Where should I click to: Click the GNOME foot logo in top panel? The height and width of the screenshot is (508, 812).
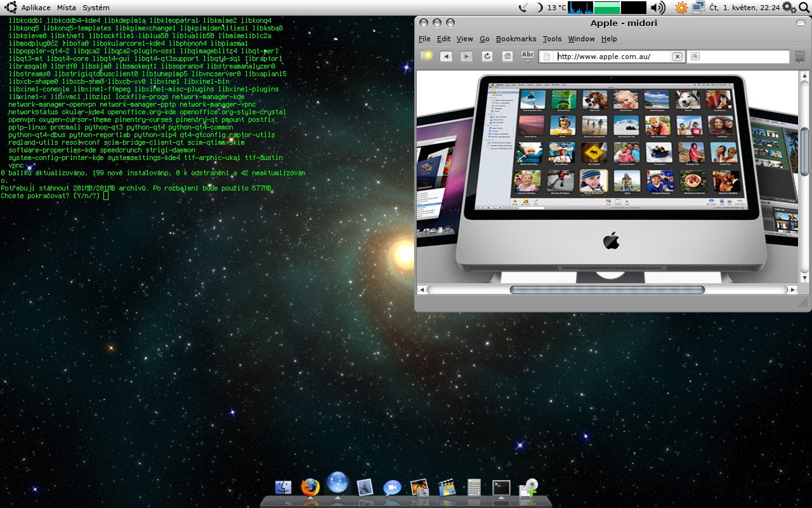click(11, 8)
